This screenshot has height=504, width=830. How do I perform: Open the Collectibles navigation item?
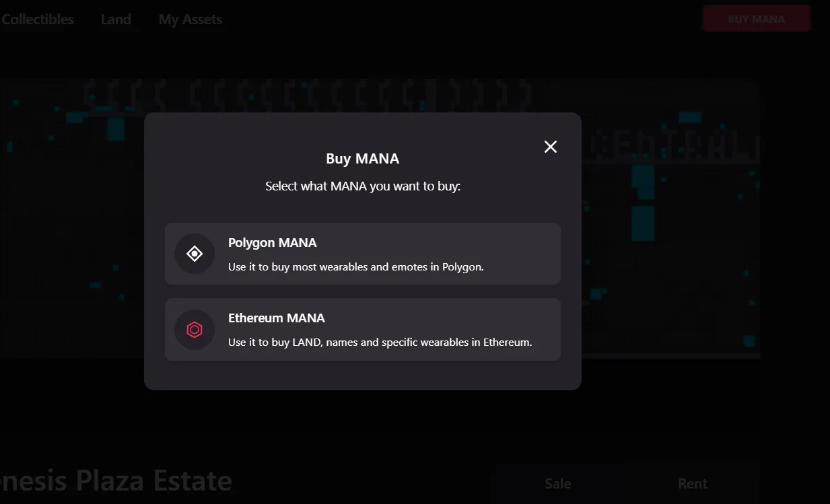tap(38, 20)
